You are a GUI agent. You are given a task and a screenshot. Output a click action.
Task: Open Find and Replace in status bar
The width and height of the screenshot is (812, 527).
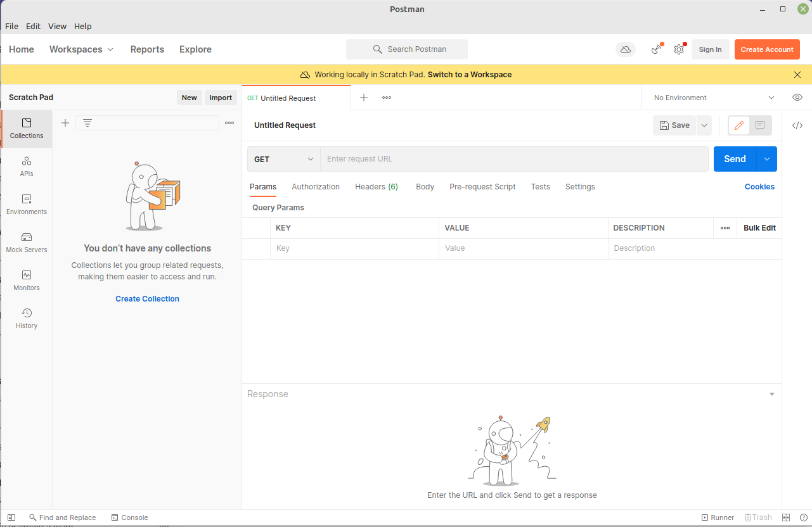tap(63, 517)
